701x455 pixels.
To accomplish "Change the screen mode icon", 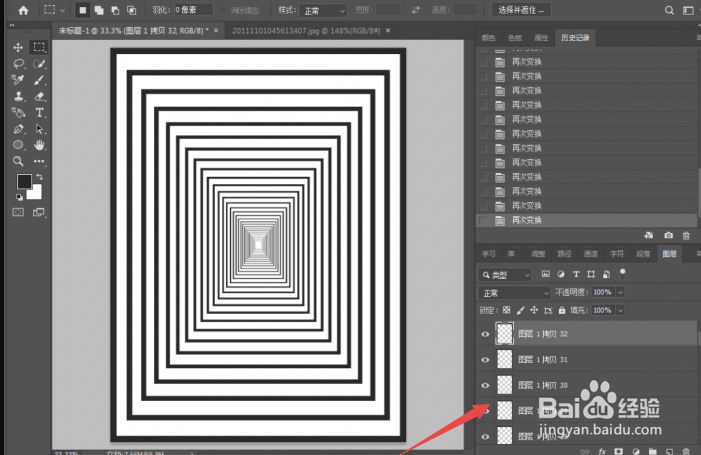I will coord(39,212).
